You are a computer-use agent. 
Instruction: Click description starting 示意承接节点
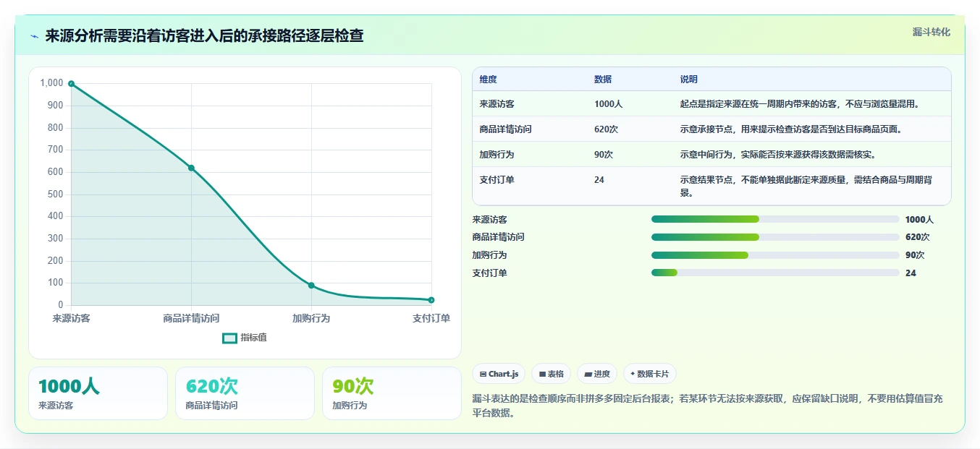point(791,129)
